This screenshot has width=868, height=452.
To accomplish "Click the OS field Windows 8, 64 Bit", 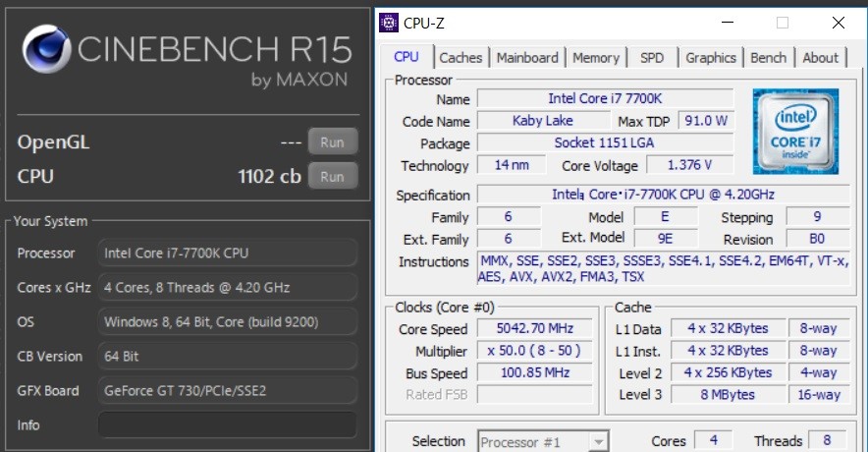I will [228, 322].
